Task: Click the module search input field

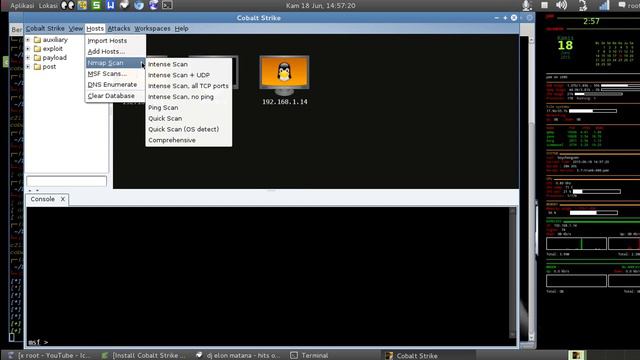Action: coord(67,181)
